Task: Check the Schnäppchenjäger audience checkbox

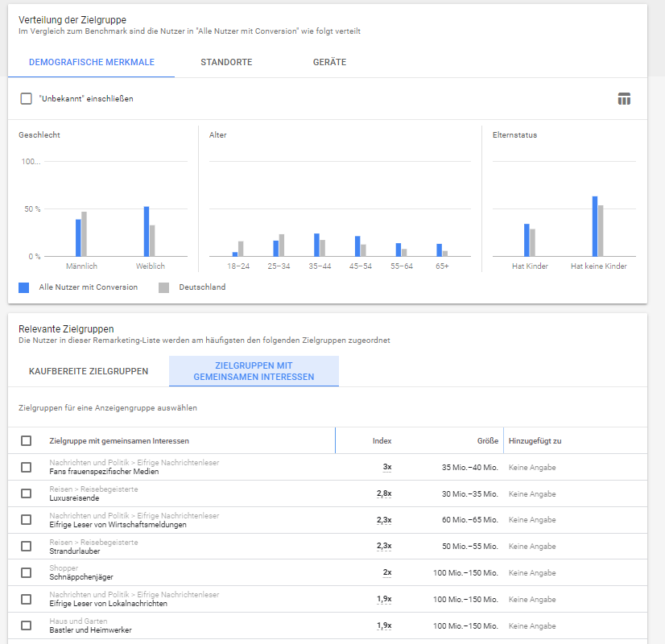Action: (27, 573)
